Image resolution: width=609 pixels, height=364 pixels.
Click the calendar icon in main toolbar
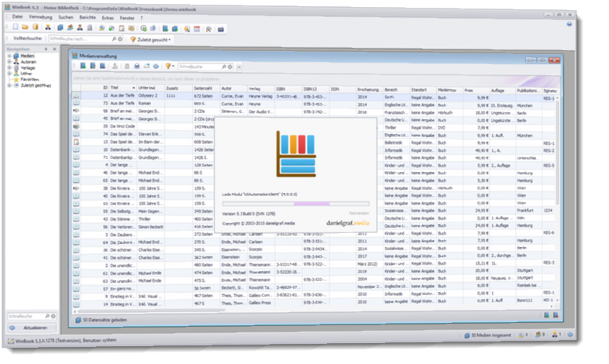pyautogui.click(x=197, y=29)
